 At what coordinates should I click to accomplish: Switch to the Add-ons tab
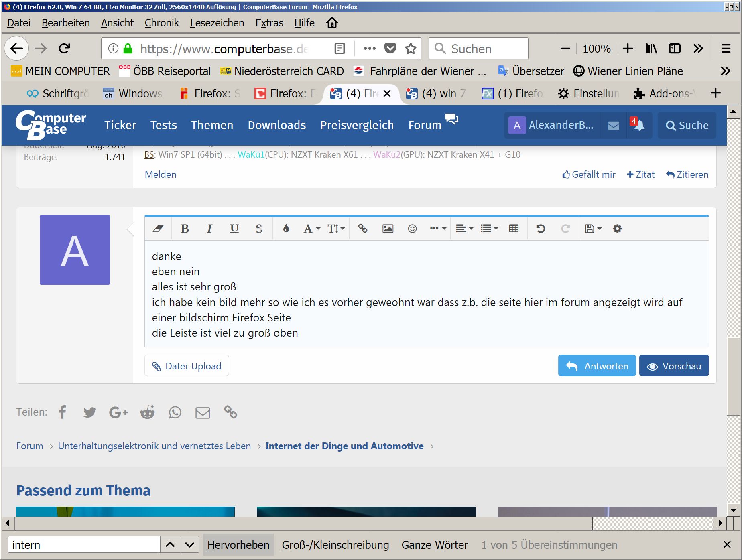665,93
